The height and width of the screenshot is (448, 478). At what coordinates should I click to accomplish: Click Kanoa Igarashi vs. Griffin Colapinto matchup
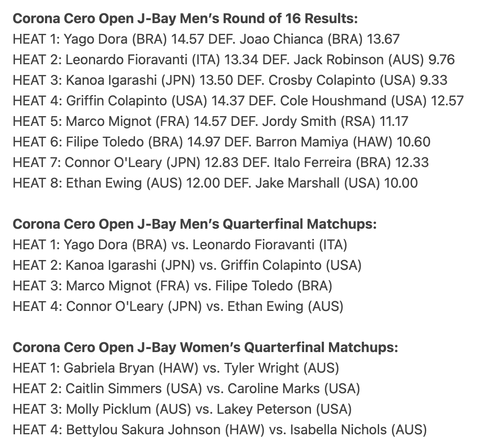[187, 266]
